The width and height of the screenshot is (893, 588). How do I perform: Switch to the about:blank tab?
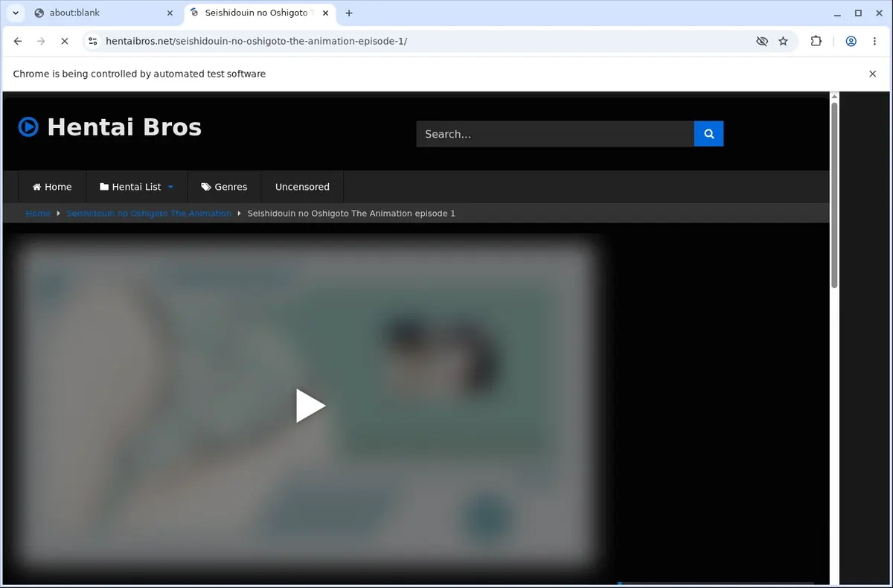103,13
